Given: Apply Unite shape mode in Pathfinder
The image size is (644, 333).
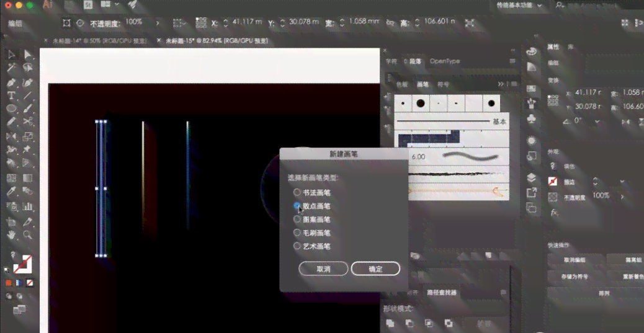Looking at the screenshot, I should (x=391, y=323).
